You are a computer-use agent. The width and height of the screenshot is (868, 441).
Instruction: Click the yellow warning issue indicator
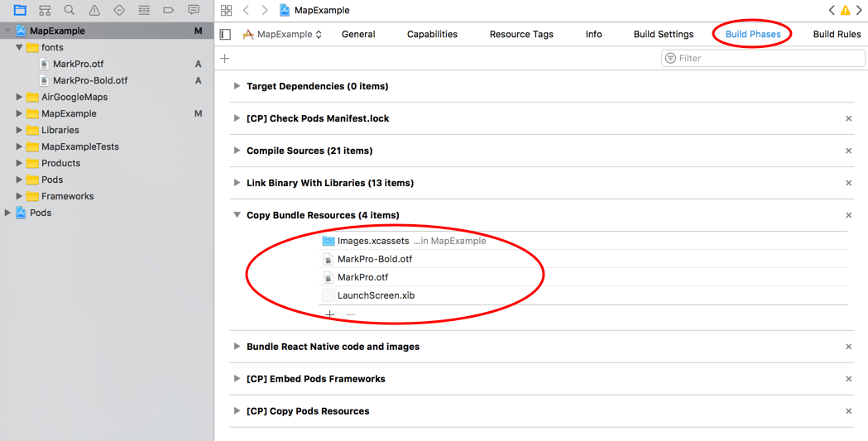[846, 10]
